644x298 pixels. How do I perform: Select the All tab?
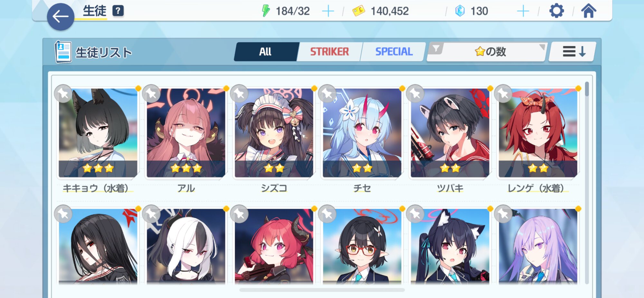click(266, 52)
